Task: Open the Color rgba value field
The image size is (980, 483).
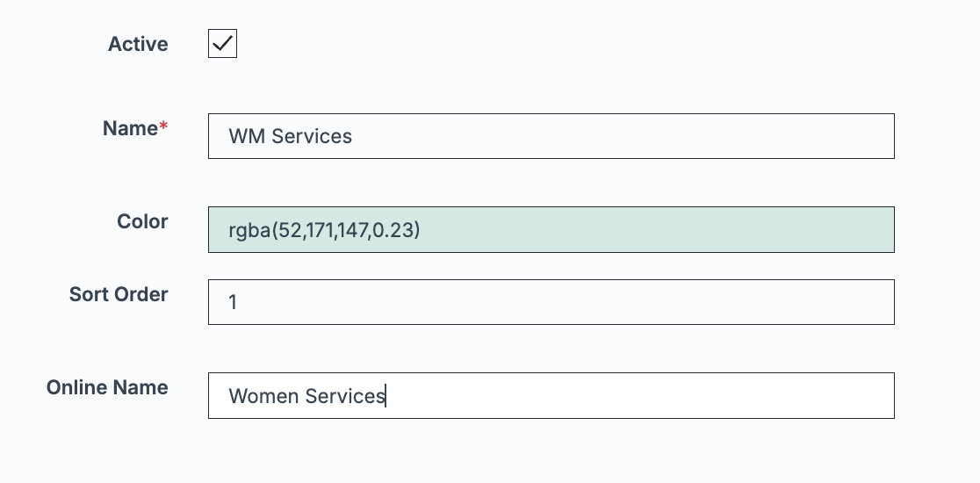Action: point(551,230)
